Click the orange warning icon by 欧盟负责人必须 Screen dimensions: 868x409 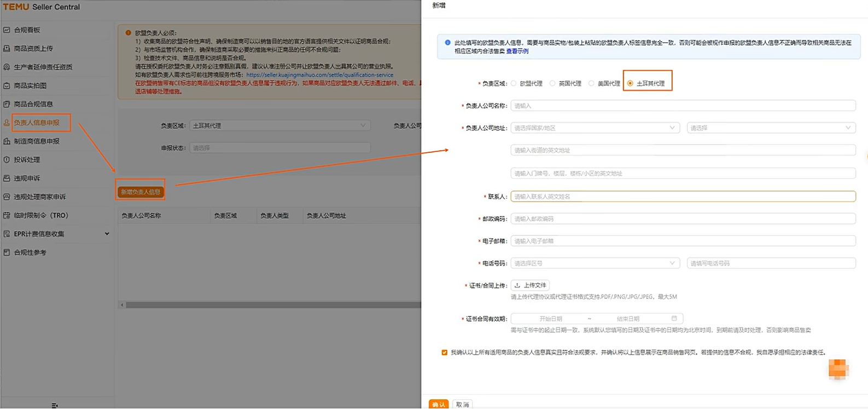coord(129,33)
